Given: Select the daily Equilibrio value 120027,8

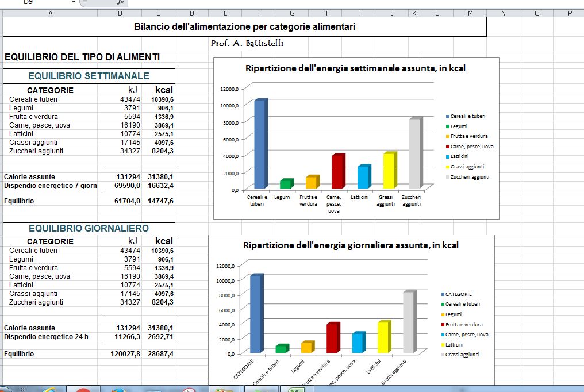Looking at the screenshot, I should [x=125, y=354].
